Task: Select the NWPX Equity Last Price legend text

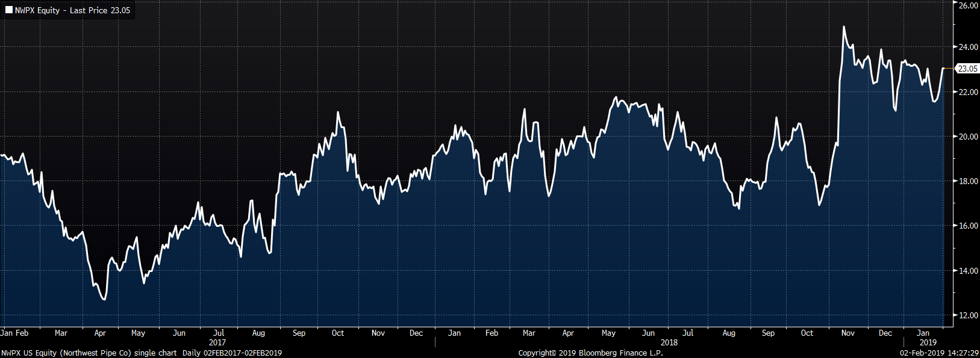Action: (x=72, y=10)
